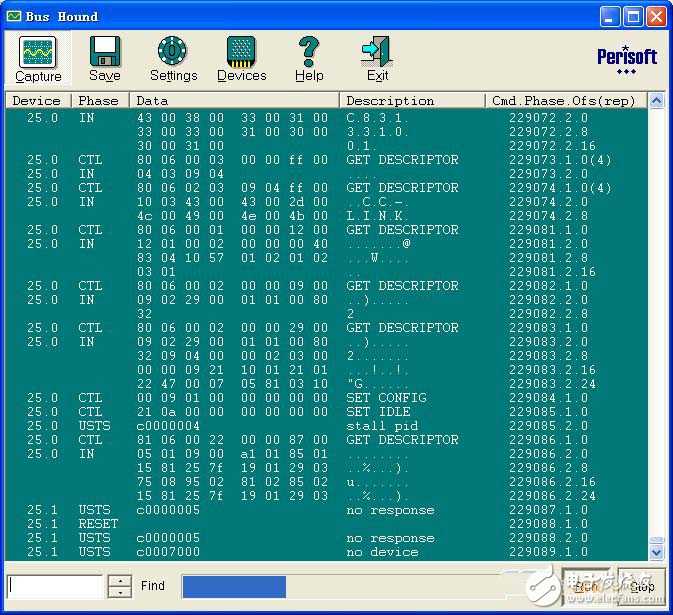Click the Run button

point(586,587)
